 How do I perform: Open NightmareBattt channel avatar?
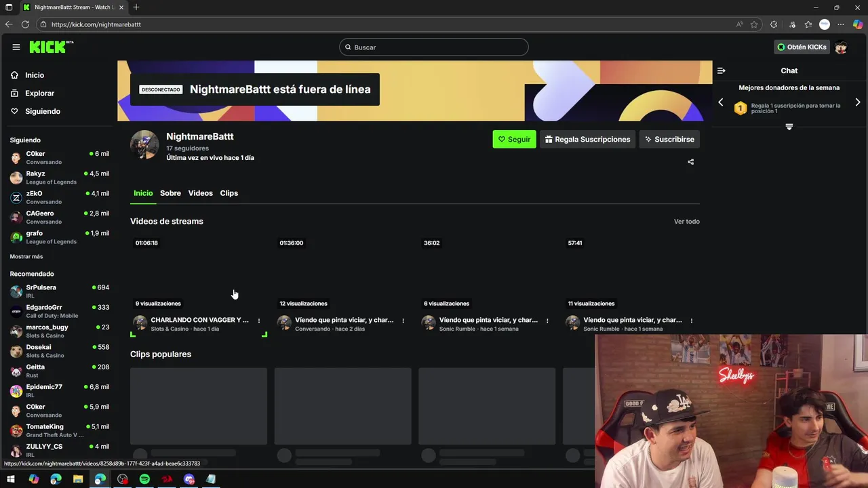point(144,144)
